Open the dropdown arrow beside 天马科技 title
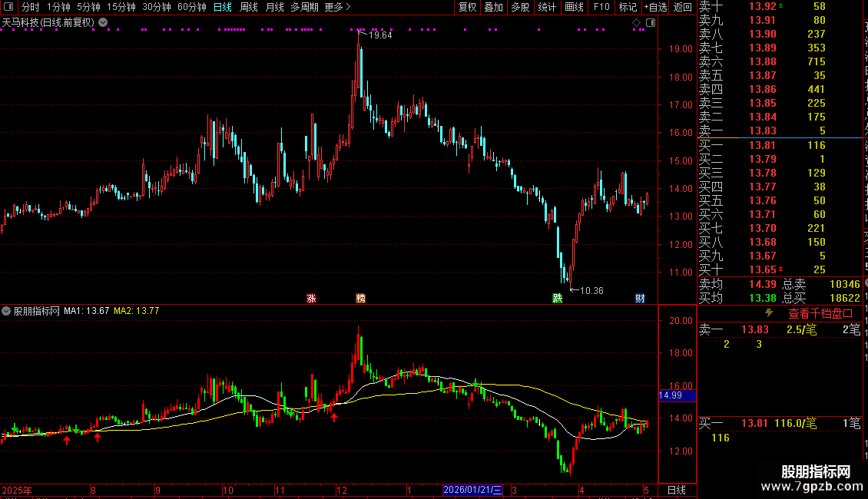 [103, 23]
